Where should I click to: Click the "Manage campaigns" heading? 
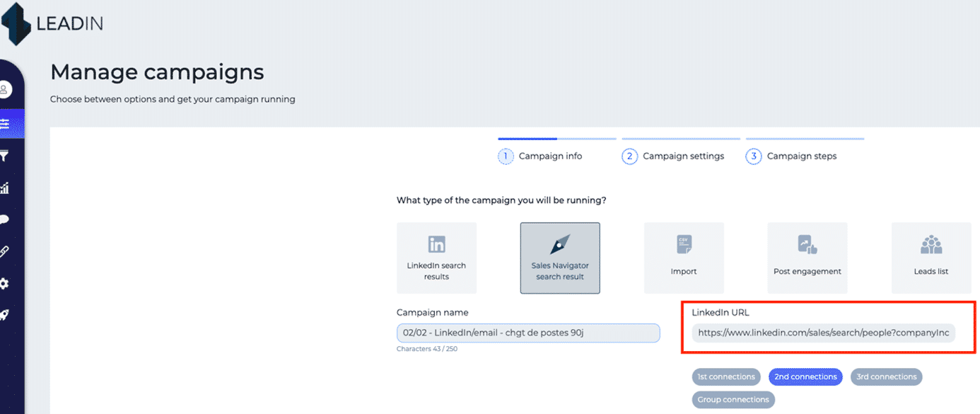pos(157,72)
